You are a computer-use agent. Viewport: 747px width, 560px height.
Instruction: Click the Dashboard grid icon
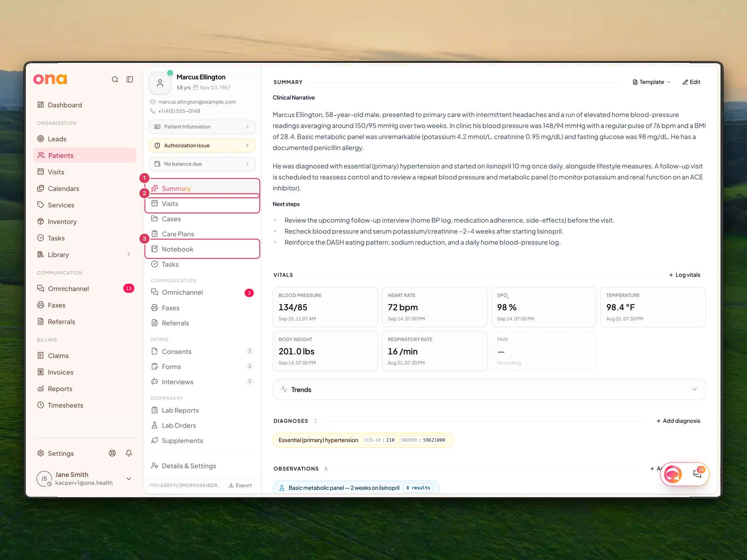coord(40,105)
